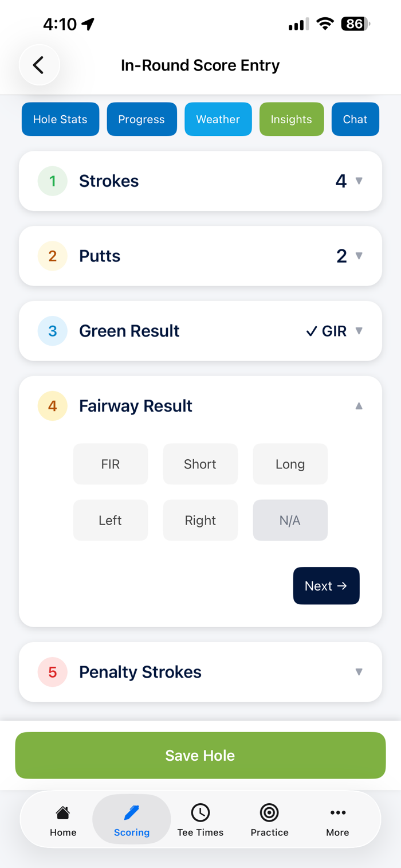
Task: Click the Next arrow button
Action: point(327,586)
